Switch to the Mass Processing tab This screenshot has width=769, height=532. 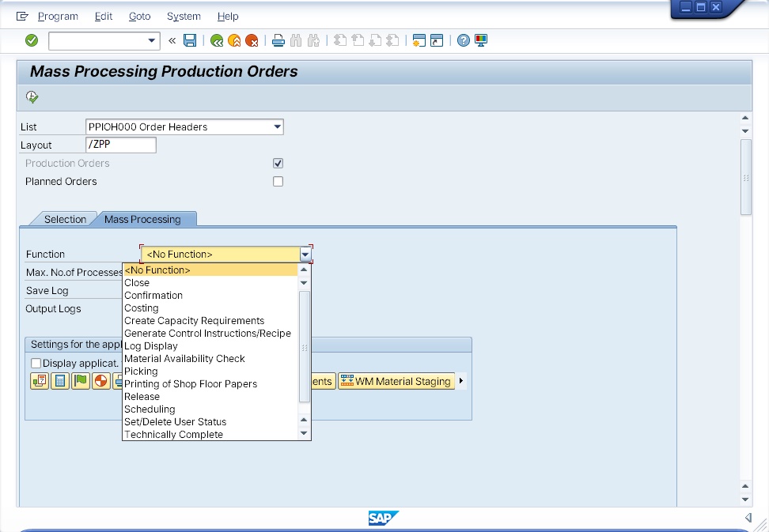coord(142,220)
